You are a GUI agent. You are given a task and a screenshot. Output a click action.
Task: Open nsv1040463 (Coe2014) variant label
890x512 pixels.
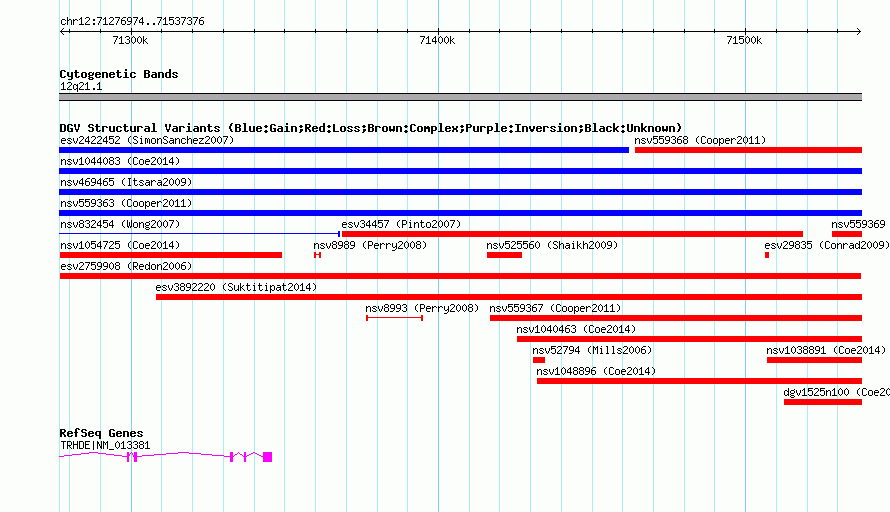click(576, 329)
